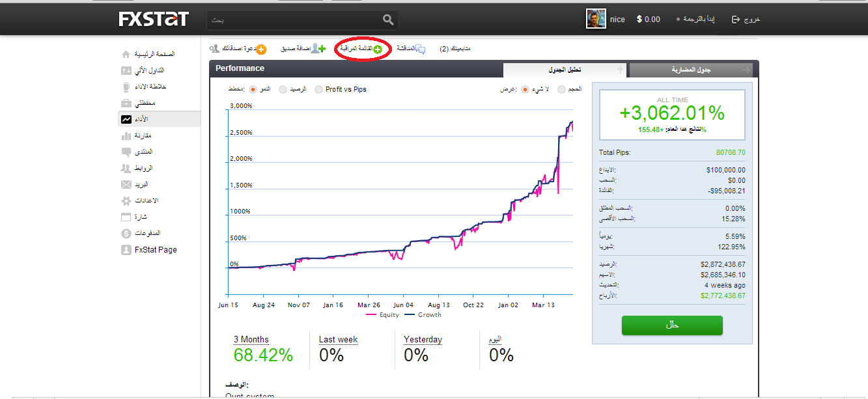Click the payments dollar icon in sidebar

[x=126, y=233]
